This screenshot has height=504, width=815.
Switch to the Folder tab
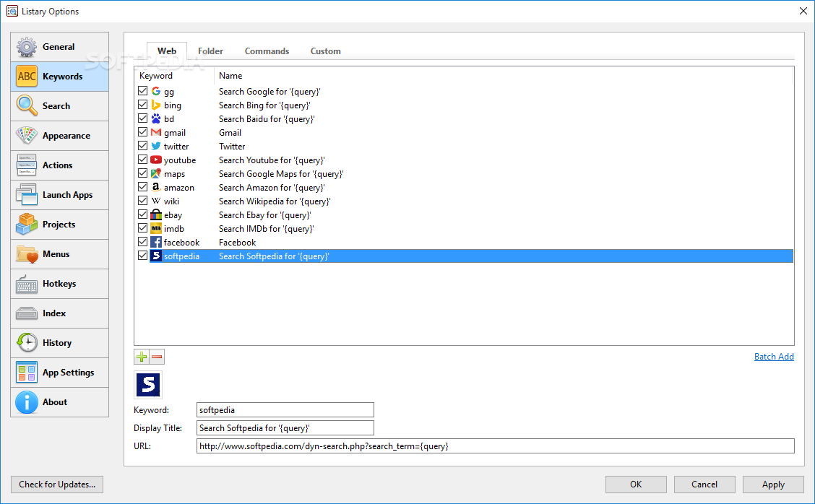click(x=210, y=51)
